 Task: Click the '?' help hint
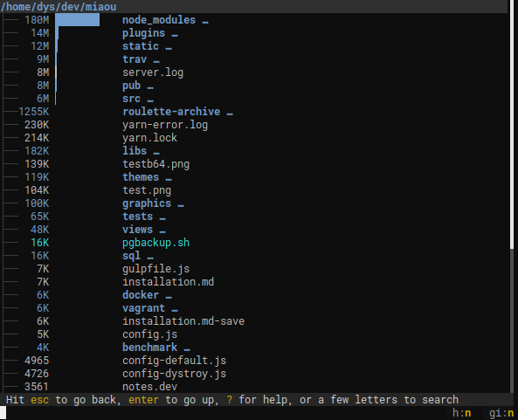tap(229, 400)
